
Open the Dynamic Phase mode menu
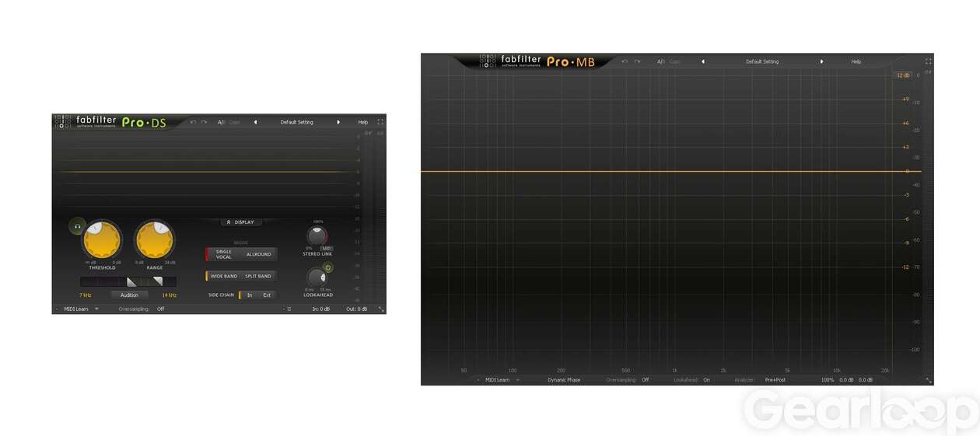tap(564, 380)
